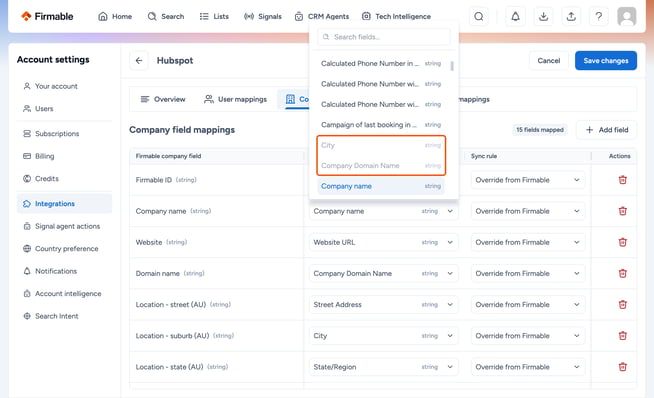The width and height of the screenshot is (654, 398).
Task: Open notifications bell icon
Action: coord(516,16)
